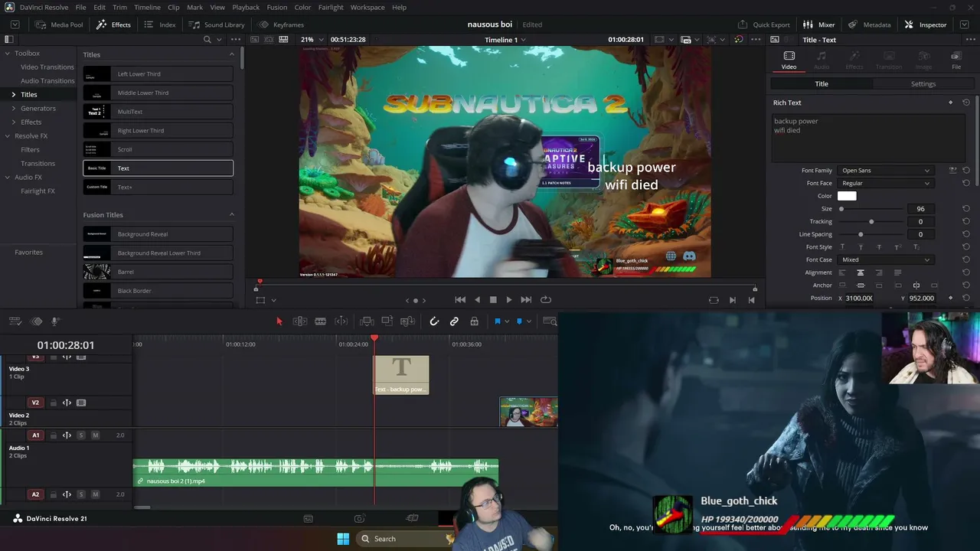Adjust the Tracking slider handle
The height and width of the screenshot is (551, 980).
click(871, 222)
